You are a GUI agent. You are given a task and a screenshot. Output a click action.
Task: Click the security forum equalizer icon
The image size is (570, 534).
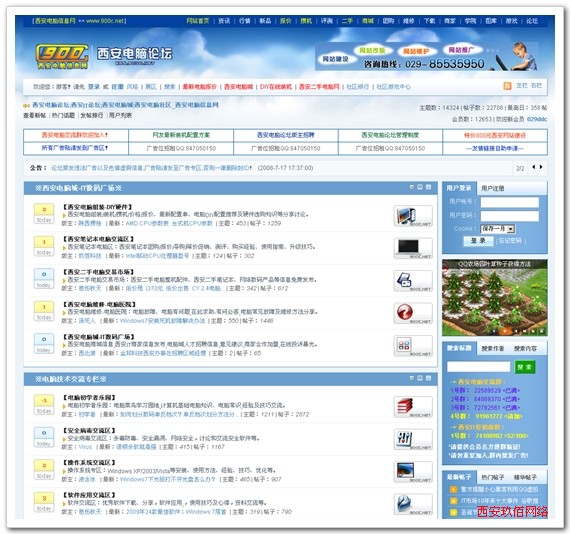[x=413, y=439]
